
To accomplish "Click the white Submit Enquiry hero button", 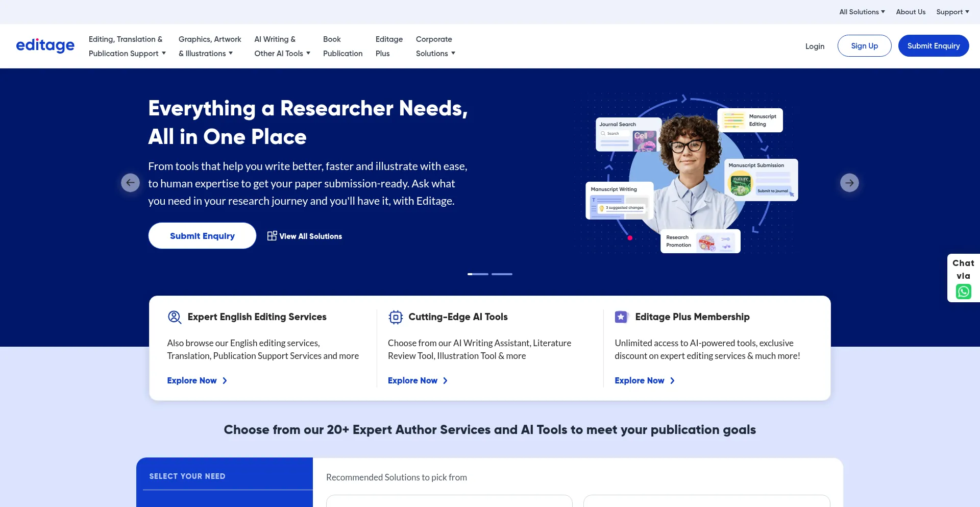I will point(202,235).
